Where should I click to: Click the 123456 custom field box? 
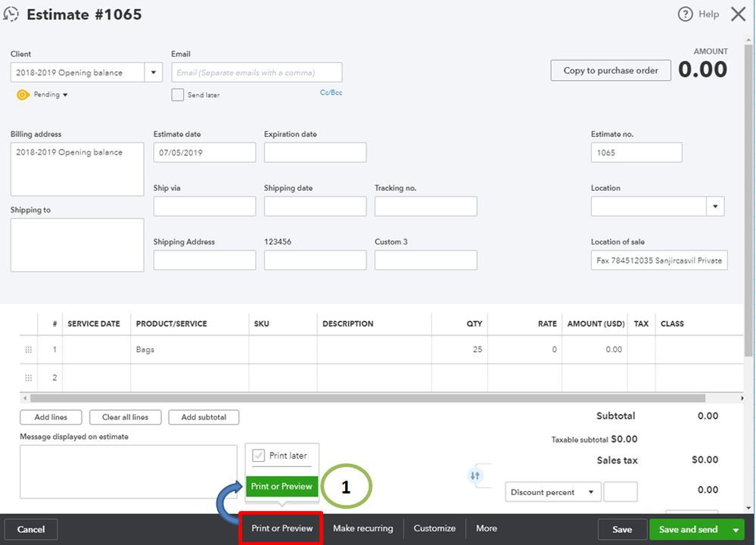click(x=315, y=260)
